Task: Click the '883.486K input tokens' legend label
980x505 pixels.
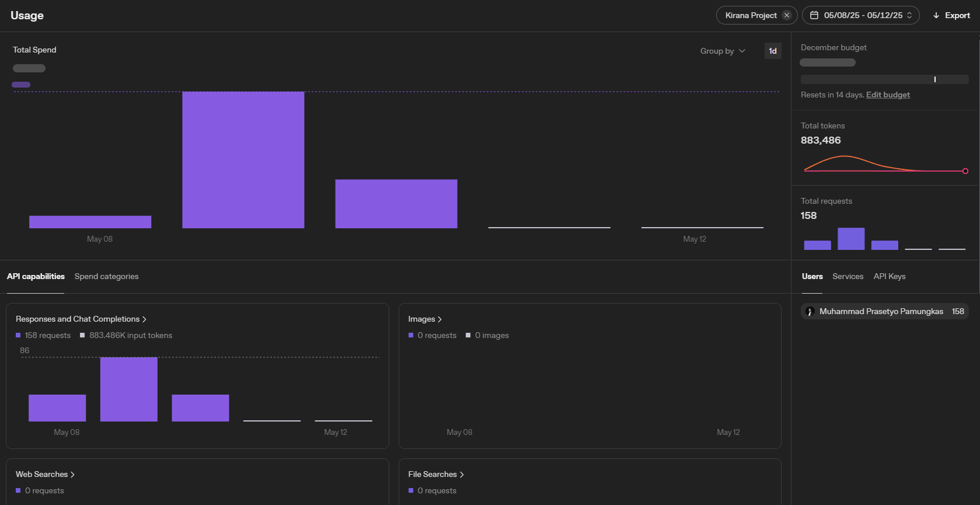Action: click(x=131, y=335)
